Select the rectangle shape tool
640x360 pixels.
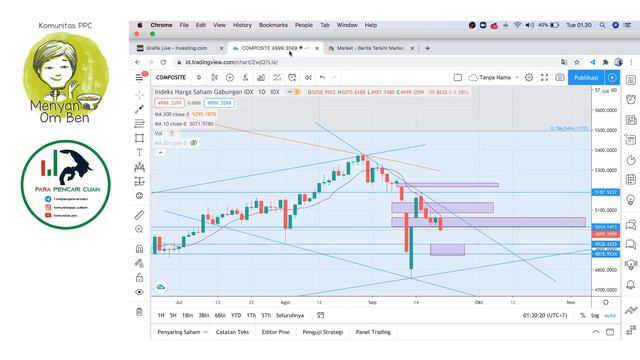[139, 138]
